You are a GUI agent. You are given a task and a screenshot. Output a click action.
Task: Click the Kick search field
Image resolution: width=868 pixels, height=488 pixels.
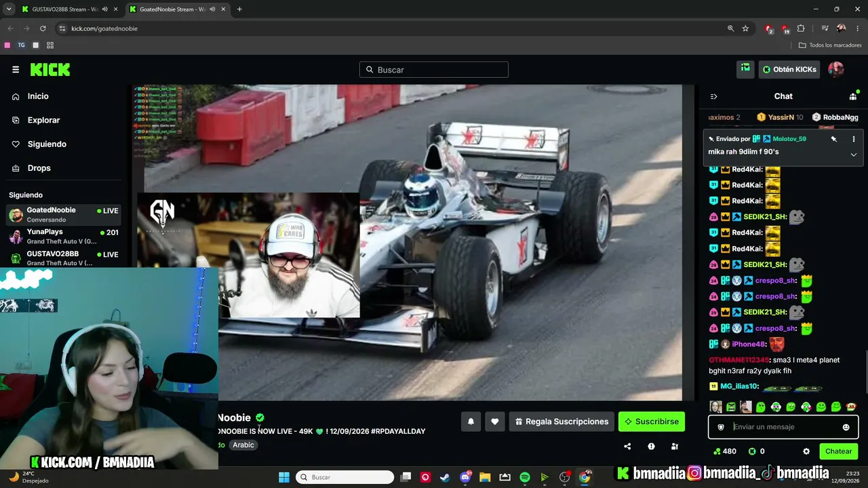point(434,70)
